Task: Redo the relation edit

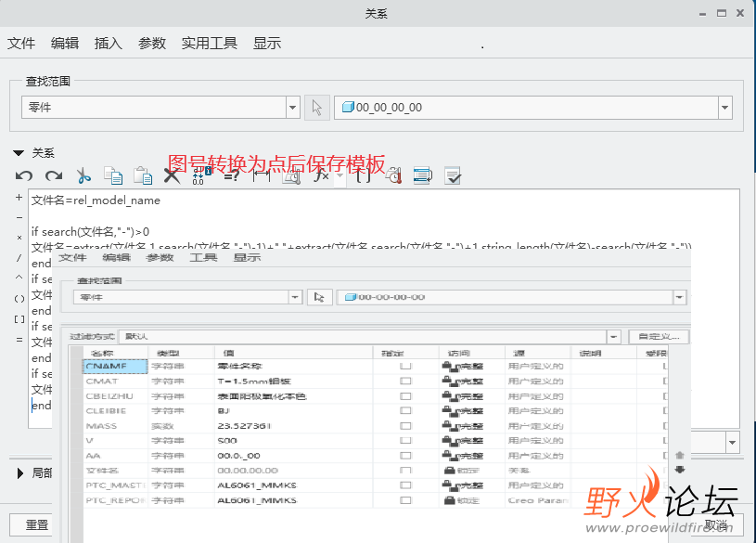Action: pos(54,176)
